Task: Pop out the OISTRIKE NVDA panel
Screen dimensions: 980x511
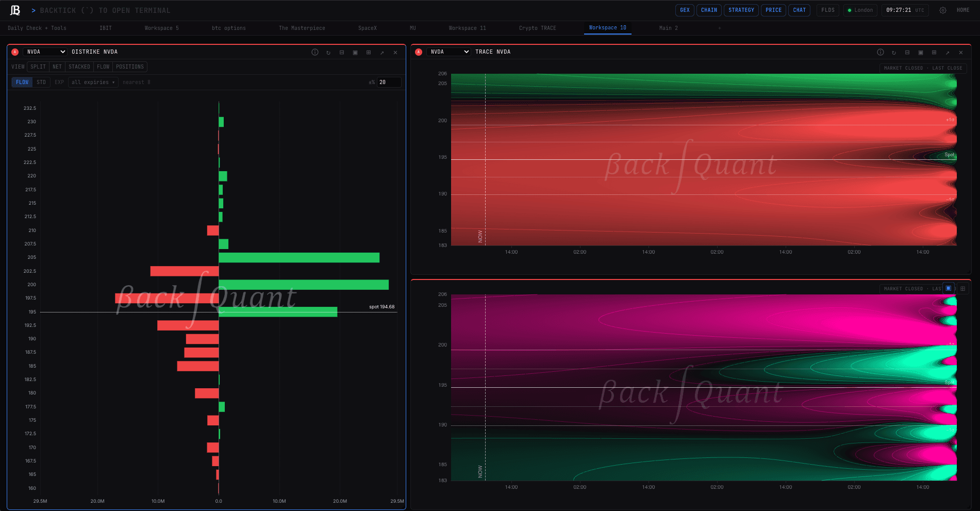Action: (x=382, y=52)
